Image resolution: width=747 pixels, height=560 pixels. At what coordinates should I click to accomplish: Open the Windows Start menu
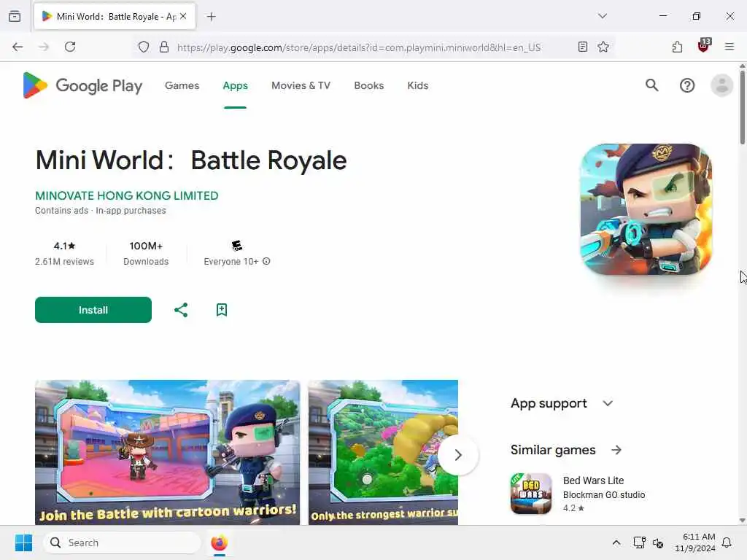coord(23,542)
